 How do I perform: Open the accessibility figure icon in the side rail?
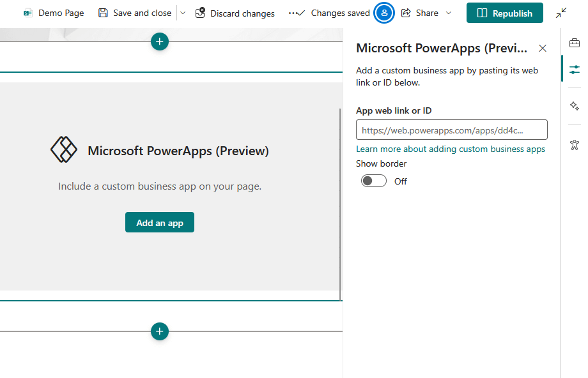[x=574, y=144]
